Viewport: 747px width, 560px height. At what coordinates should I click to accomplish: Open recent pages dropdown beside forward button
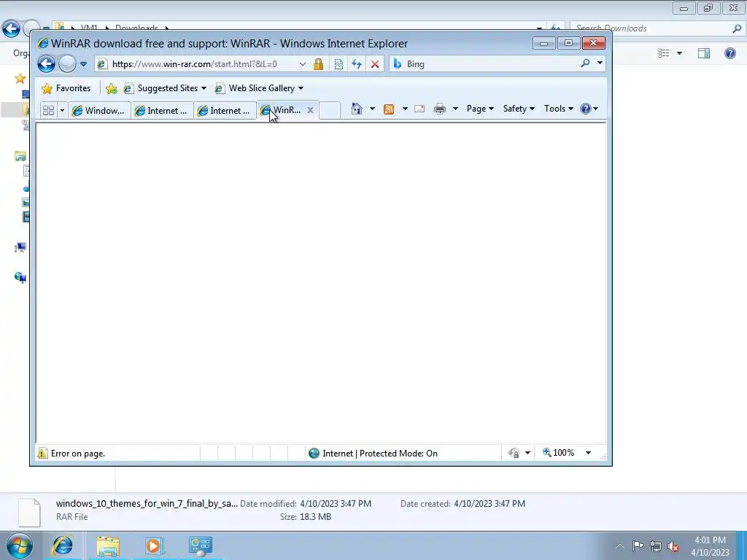83,64
